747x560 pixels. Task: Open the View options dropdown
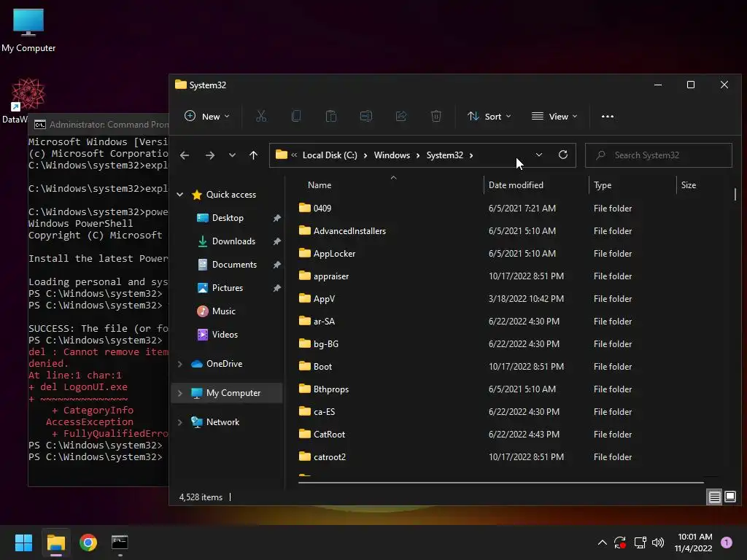(554, 116)
